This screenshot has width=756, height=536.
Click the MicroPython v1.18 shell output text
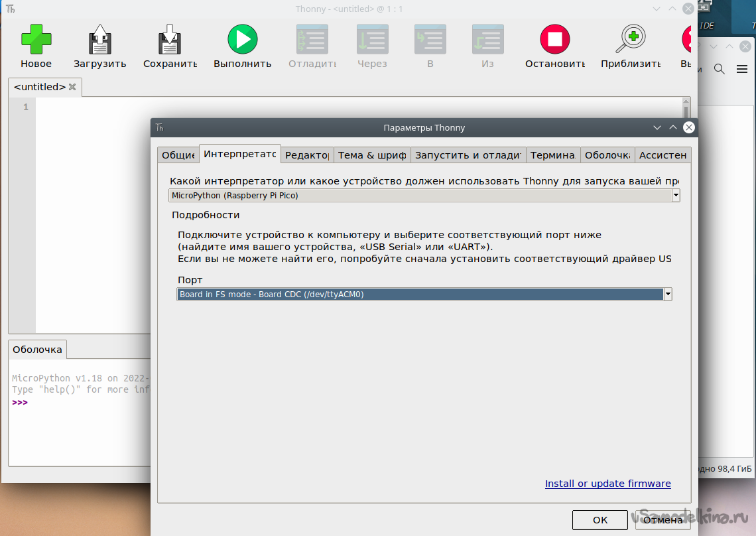pyautogui.click(x=80, y=378)
